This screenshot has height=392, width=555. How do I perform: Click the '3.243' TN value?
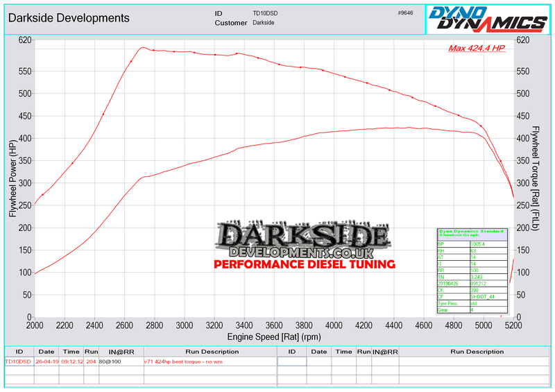[x=477, y=278]
